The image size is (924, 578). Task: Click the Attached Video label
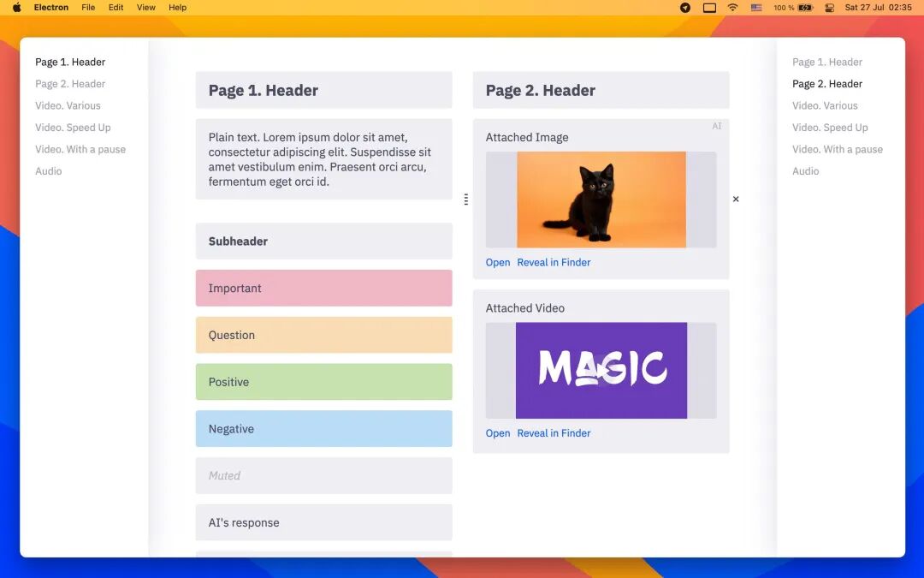tap(525, 308)
